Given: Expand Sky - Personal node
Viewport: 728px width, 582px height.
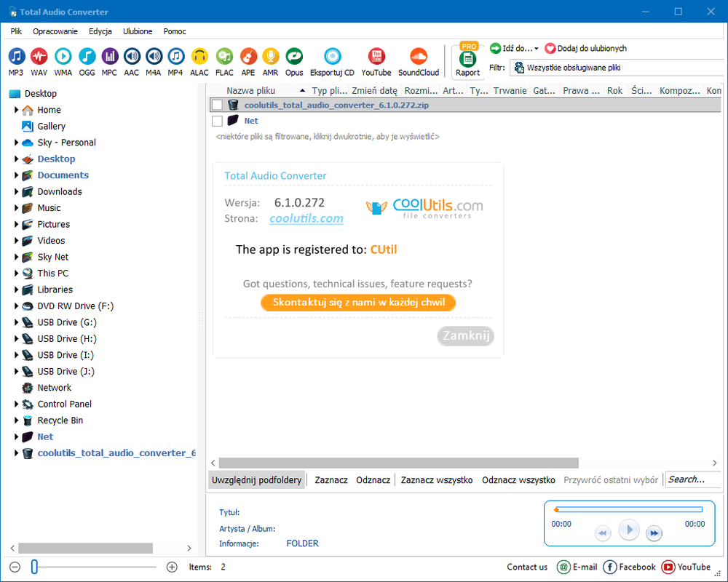Looking at the screenshot, I should point(16,143).
